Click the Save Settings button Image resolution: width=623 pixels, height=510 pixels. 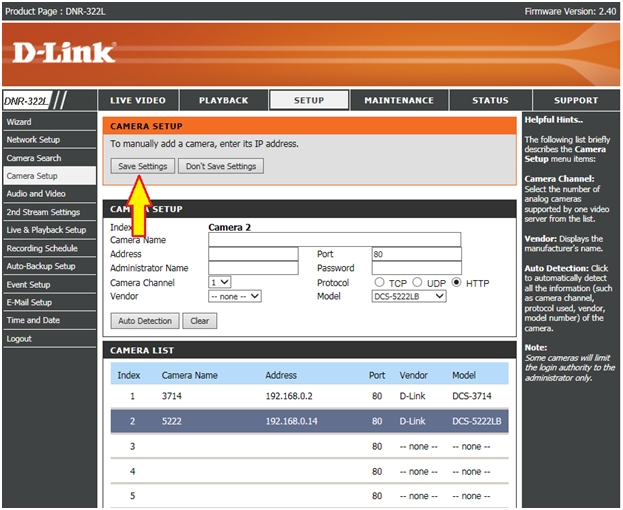140,166
